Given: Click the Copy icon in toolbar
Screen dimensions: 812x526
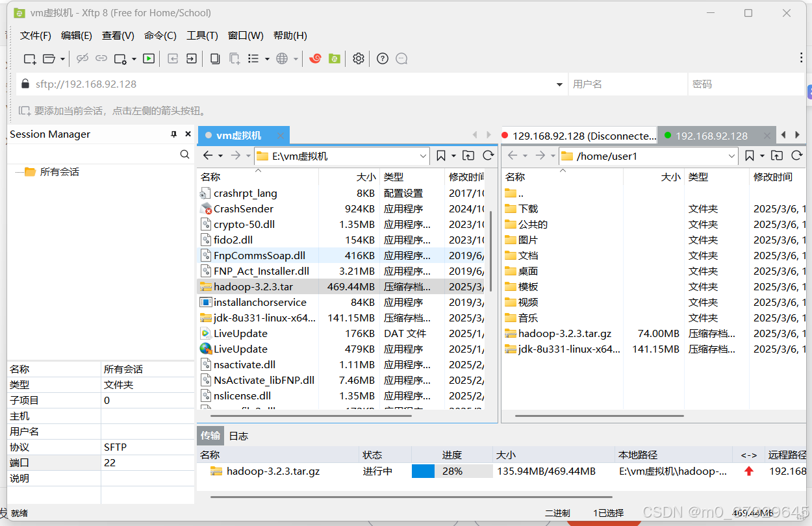Looking at the screenshot, I should pyautogui.click(x=215, y=58).
